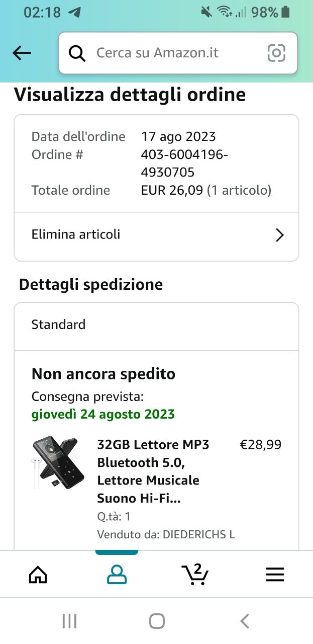The height and width of the screenshot is (644, 313).
Task: Go to Amazon home tab
Action: click(38, 574)
